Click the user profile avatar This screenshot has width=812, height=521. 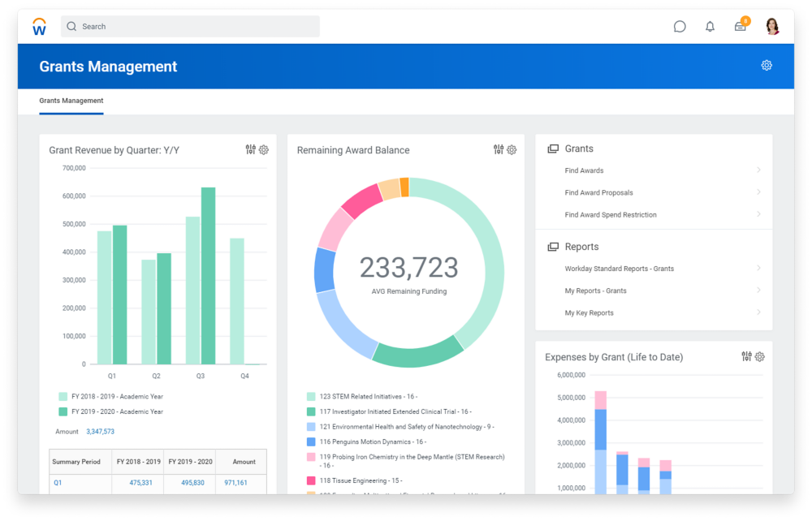click(x=772, y=27)
